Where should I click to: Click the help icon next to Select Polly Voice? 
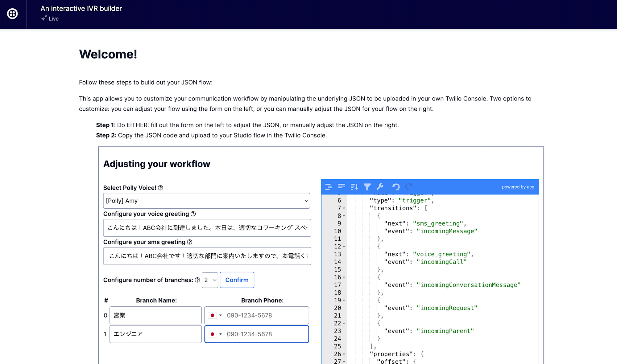click(160, 188)
